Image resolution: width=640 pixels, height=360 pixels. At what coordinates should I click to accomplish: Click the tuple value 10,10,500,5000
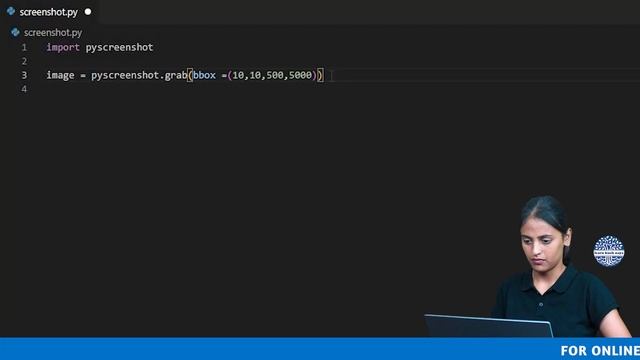click(272, 76)
